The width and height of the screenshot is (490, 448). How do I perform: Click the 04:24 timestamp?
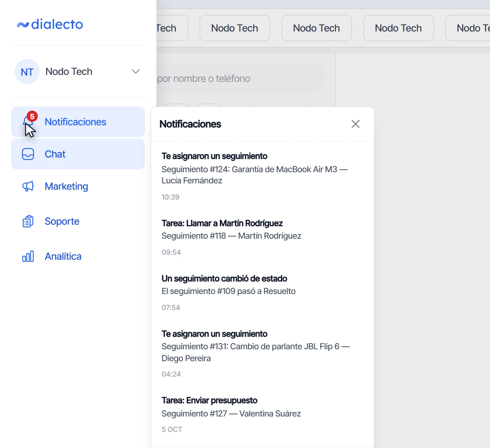[171, 374]
